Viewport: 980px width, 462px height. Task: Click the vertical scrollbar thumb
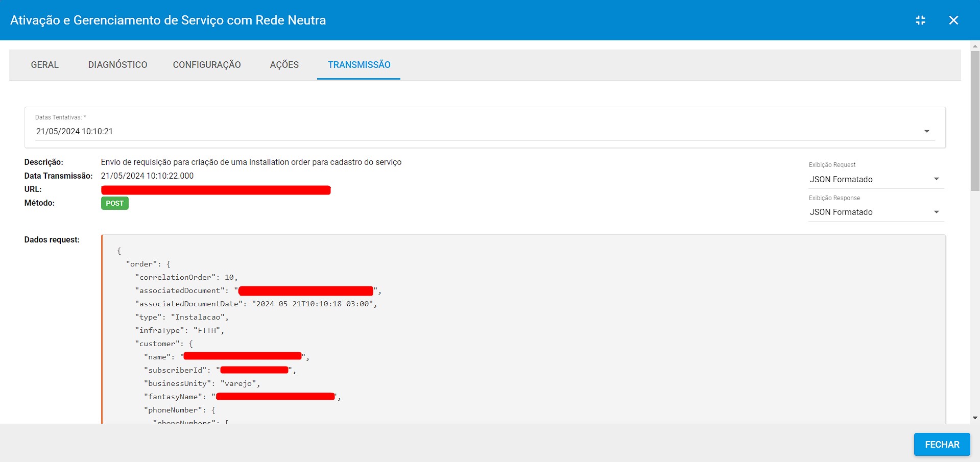tap(975, 121)
